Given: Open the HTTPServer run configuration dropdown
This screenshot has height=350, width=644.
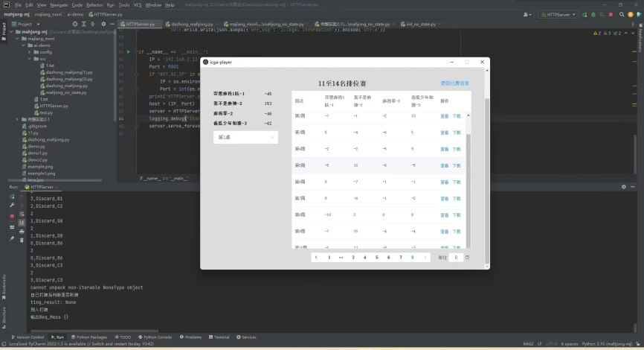Looking at the screenshot, I should click(558, 14).
